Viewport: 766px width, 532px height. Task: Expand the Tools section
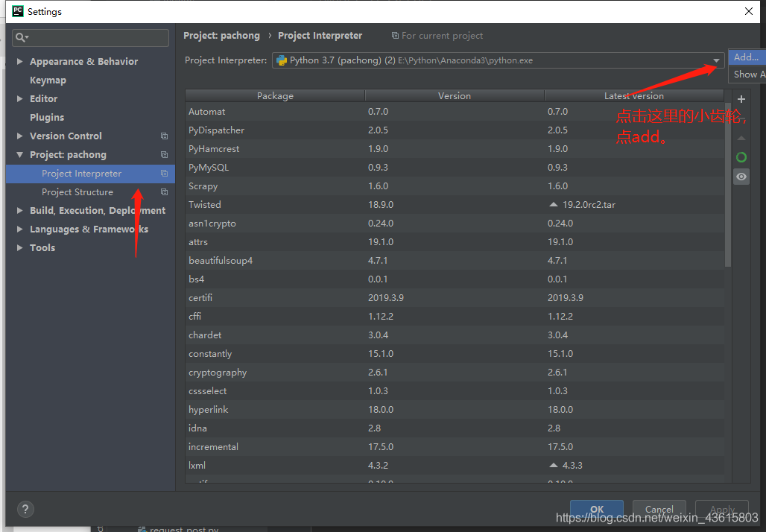[x=19, y=247]
